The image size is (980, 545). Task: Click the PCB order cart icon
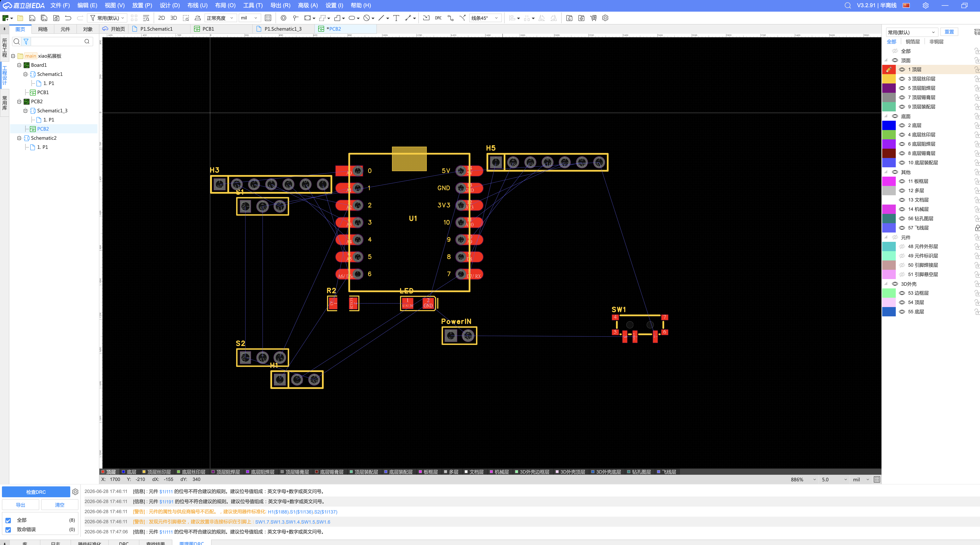pos(593,18)
